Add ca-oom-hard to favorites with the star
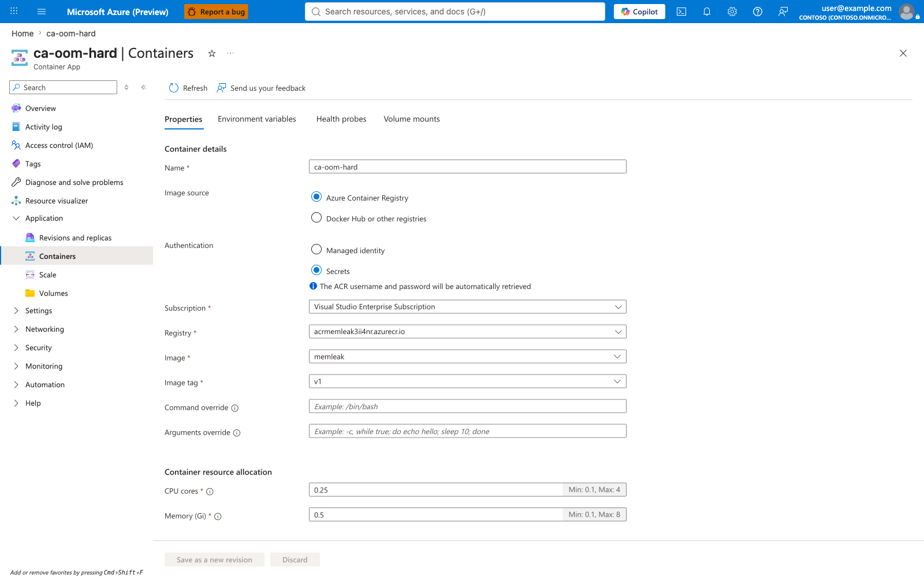The height and width of the screenshot is (578, 924). [212, 53]
